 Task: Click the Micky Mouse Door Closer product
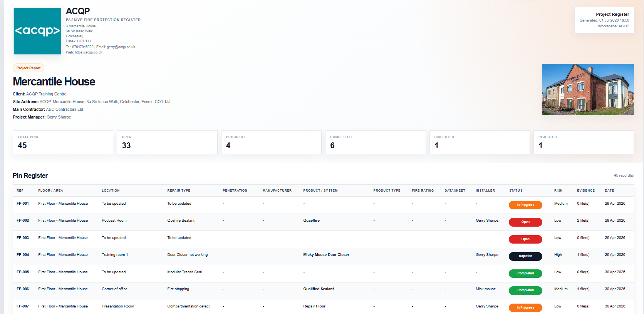326,255
